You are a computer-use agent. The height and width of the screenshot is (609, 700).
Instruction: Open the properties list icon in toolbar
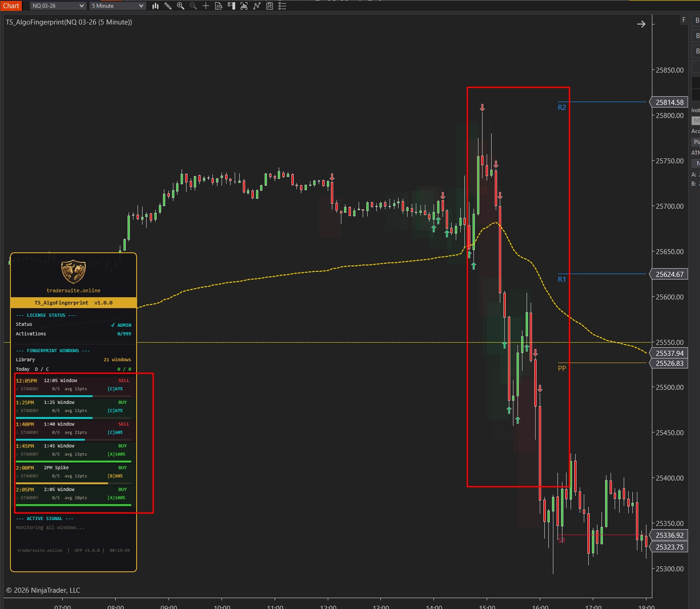(282, 6)
